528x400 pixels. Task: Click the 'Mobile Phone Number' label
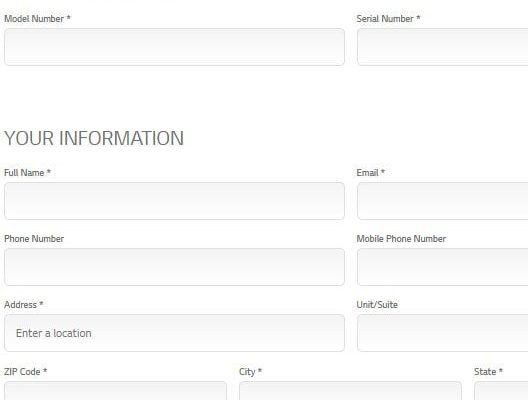pos(401,239)
